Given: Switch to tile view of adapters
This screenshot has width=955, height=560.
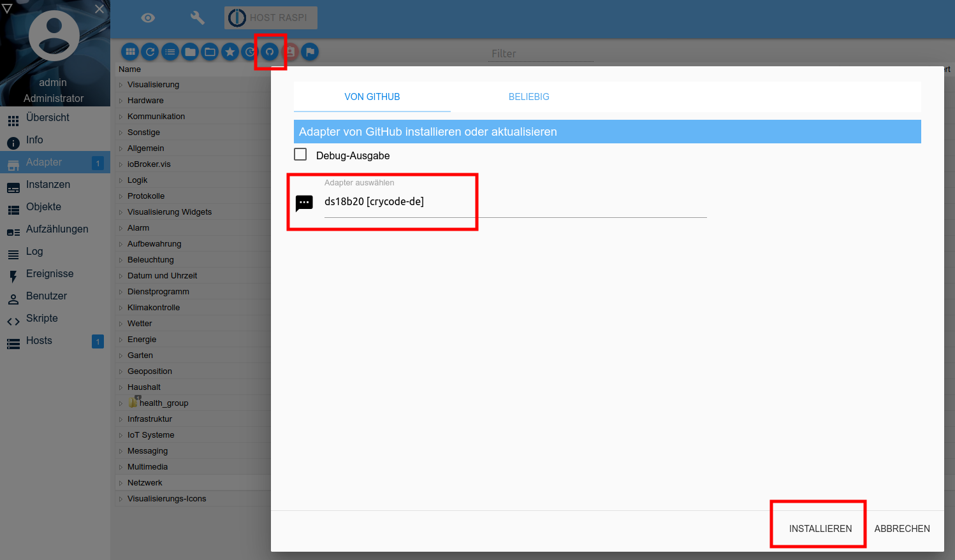Looking at the screenshot, I should click(x=130, y=52).
